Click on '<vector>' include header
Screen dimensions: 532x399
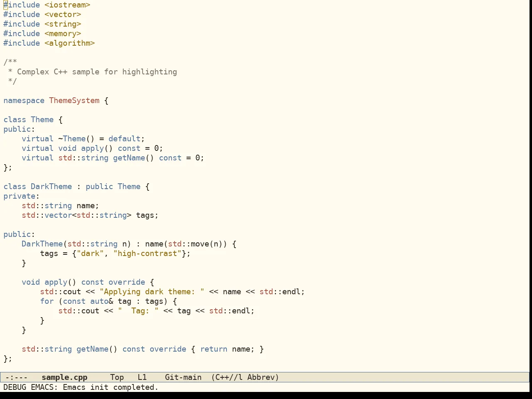point(63,15)
